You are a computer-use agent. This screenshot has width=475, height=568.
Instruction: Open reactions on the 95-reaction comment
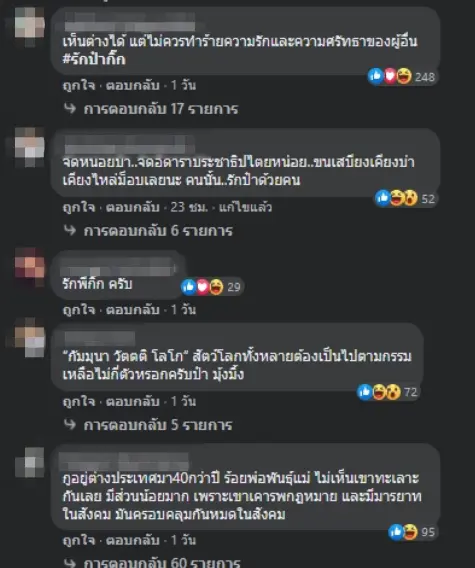pyautogui.click(x=412, y=532)
